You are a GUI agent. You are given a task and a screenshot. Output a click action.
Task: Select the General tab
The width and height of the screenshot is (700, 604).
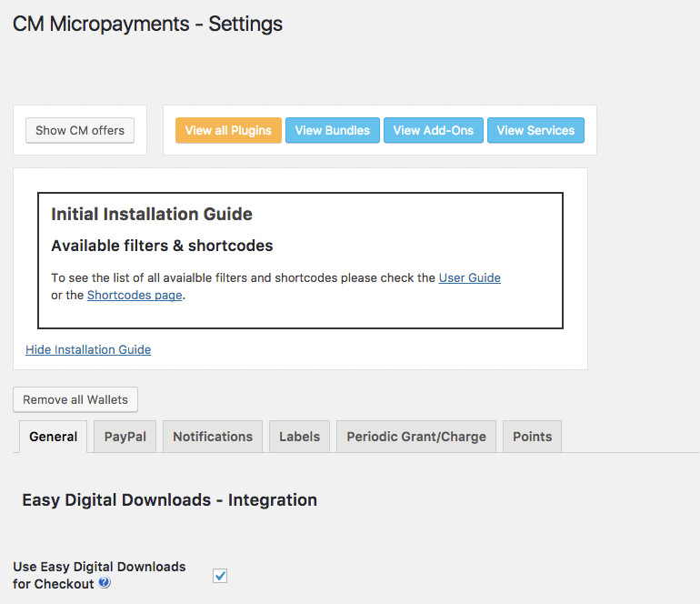(x=53, y=437)
